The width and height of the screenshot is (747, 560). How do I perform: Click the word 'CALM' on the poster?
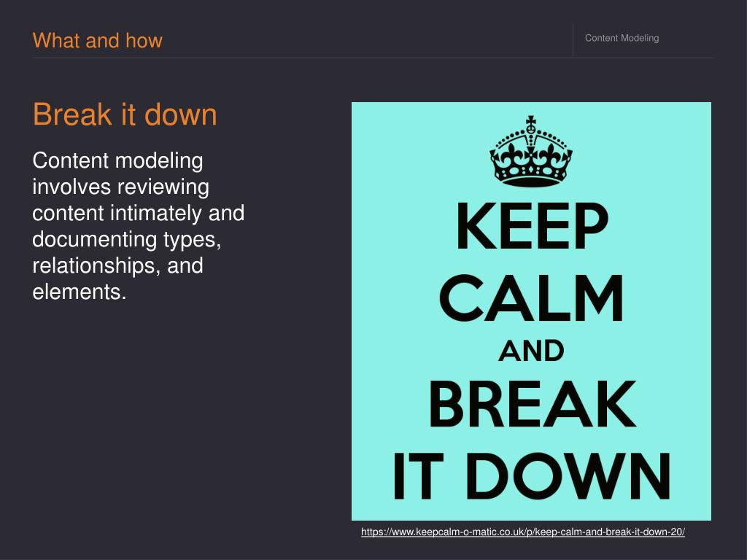tap(531, 298)
